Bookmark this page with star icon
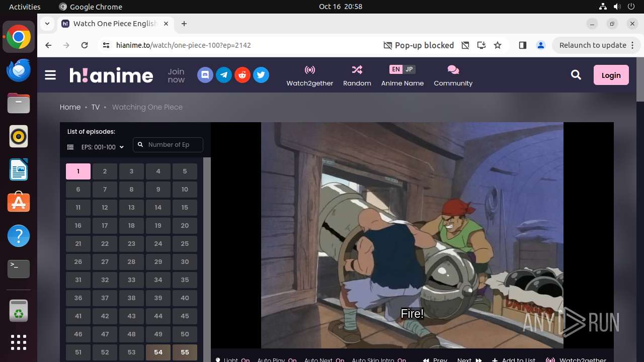The width and height of the screenshot is (644, 362). (x=498, y=45)
